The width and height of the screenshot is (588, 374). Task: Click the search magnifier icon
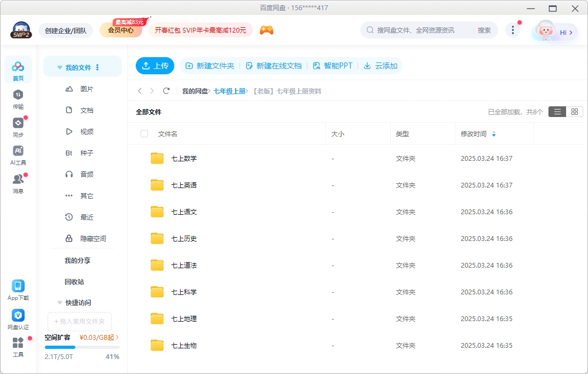point(370,30)
